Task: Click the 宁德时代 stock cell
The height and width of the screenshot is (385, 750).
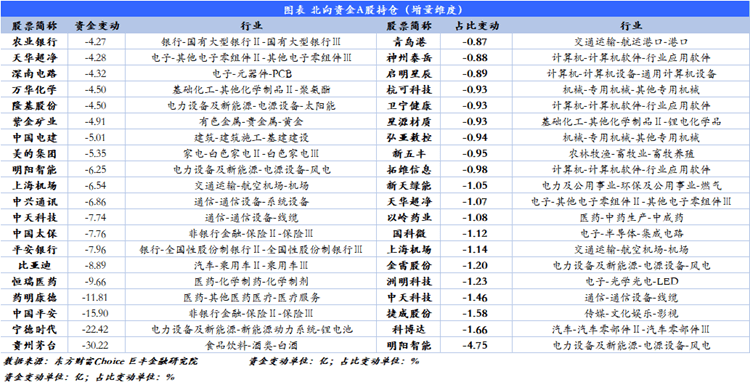Action: [x=34, y=330]
